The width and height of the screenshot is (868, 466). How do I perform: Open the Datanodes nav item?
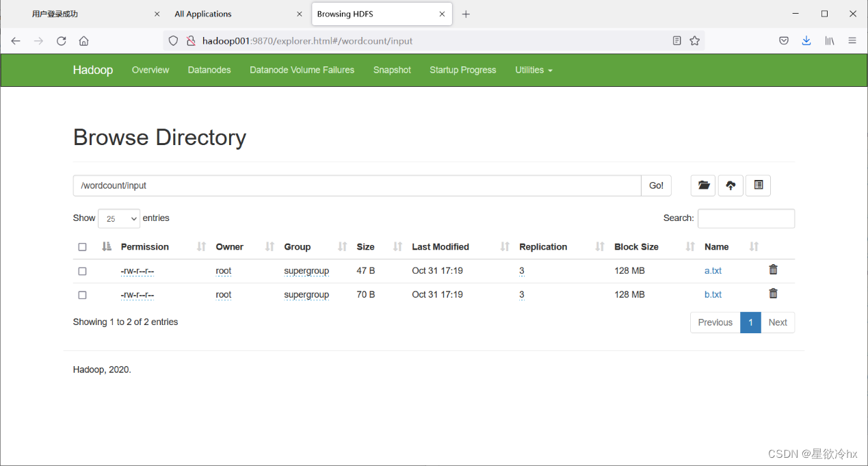pos(209,70)
